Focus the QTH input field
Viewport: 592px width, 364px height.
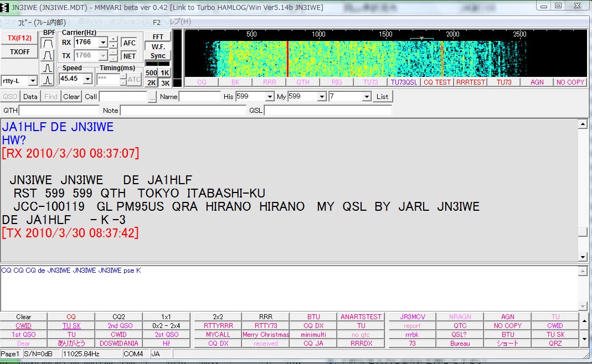tap(59, 111)
